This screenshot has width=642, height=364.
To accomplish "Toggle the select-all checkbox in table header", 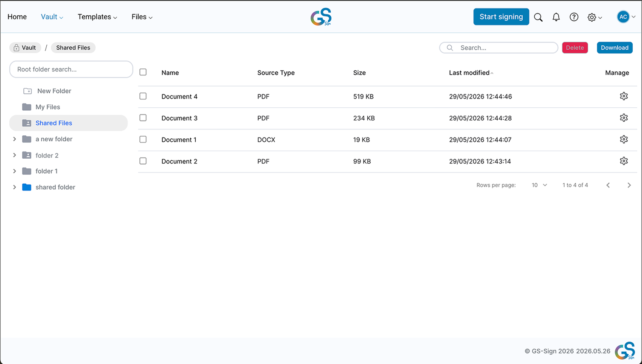I will coord(143,72).
